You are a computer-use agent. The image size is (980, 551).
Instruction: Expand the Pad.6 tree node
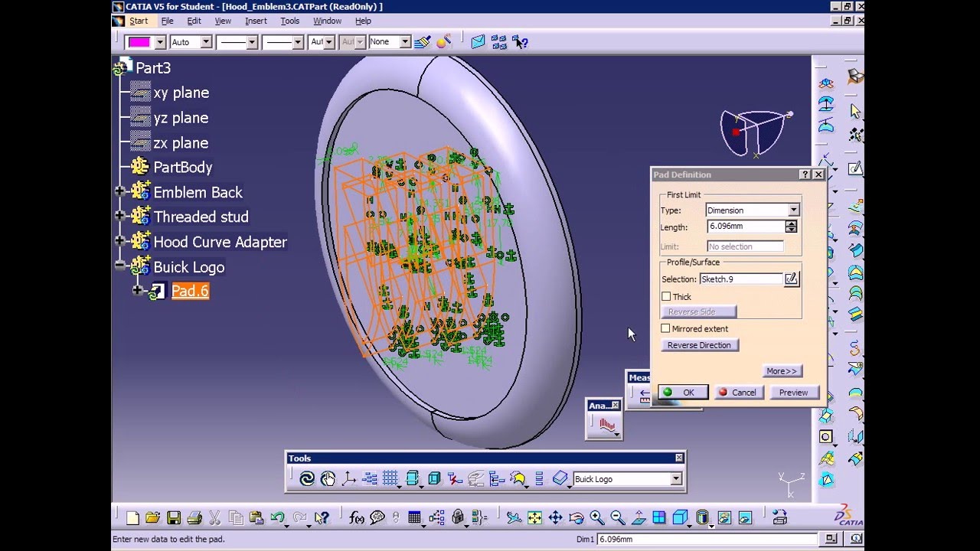pos(138,290)
